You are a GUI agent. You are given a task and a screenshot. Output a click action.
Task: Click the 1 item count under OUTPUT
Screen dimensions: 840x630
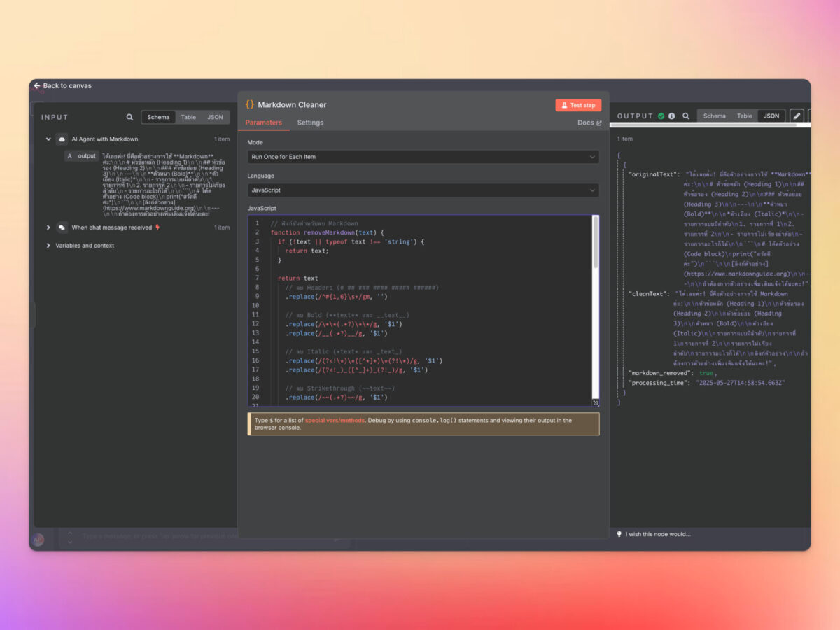[624, 139]
